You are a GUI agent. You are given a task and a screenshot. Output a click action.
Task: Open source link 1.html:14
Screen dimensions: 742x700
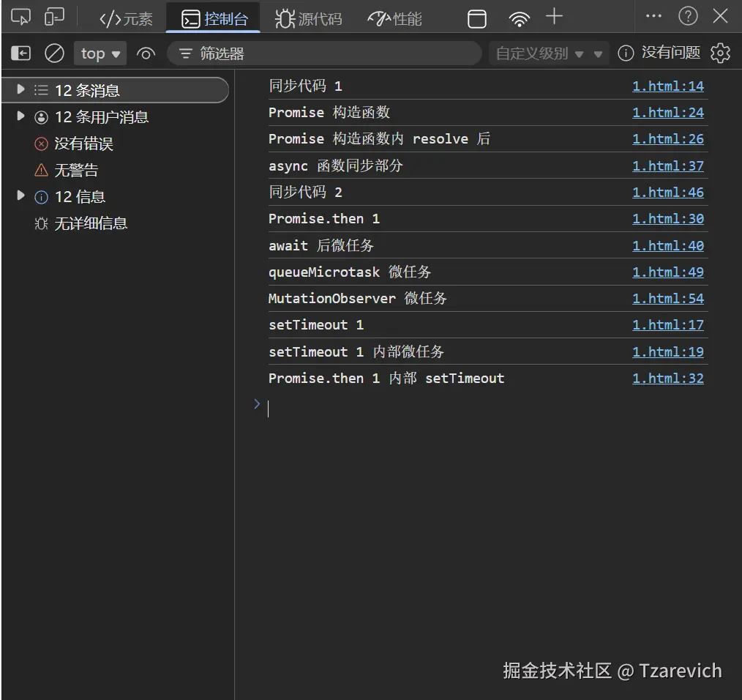(x=667, y=86)
